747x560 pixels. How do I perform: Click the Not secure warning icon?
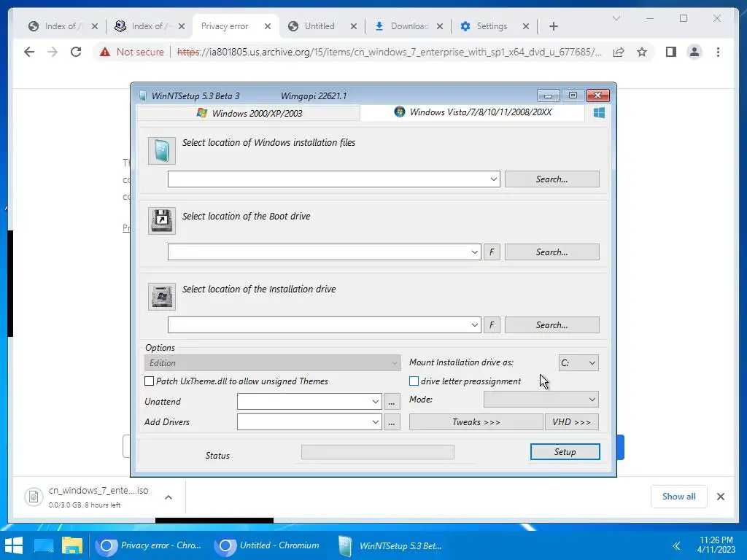105,52
